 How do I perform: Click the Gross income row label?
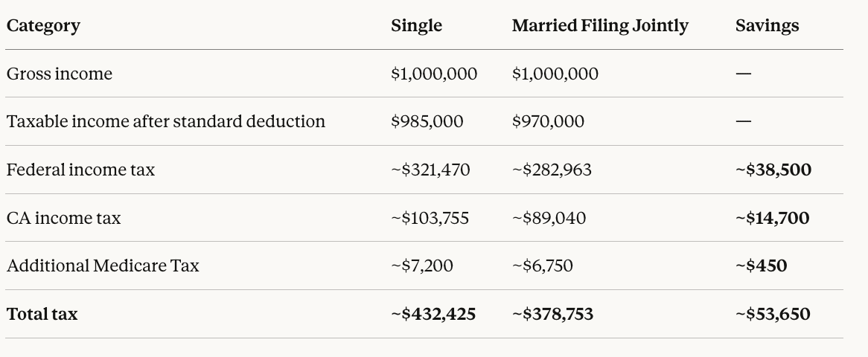tap(60, 74)
